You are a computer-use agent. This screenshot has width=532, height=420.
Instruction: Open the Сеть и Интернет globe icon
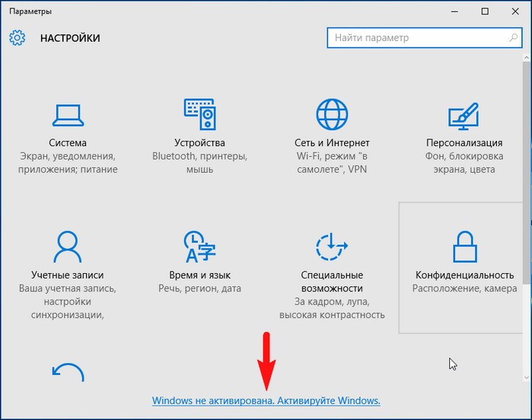[332, 114]
